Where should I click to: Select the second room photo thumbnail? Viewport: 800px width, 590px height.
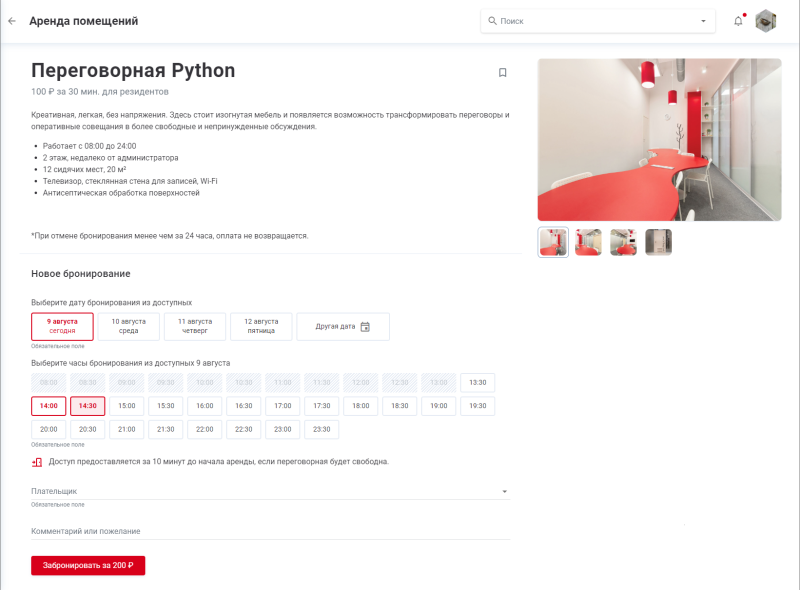coord(587,242)
